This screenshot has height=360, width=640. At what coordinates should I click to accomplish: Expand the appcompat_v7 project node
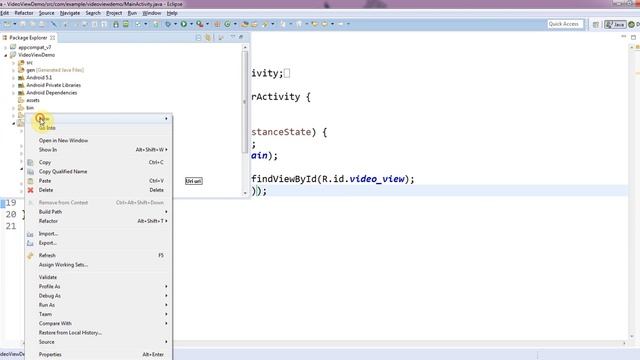[5, 47]
